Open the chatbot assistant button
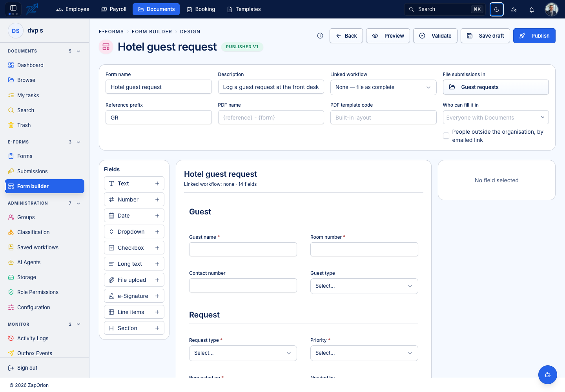Viewport: 565px width, 392px height. [x=548, y=375]
